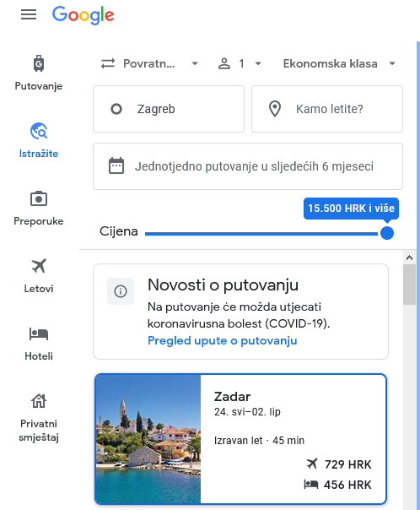Open Preporuke camera icon in sidebar

39,198
